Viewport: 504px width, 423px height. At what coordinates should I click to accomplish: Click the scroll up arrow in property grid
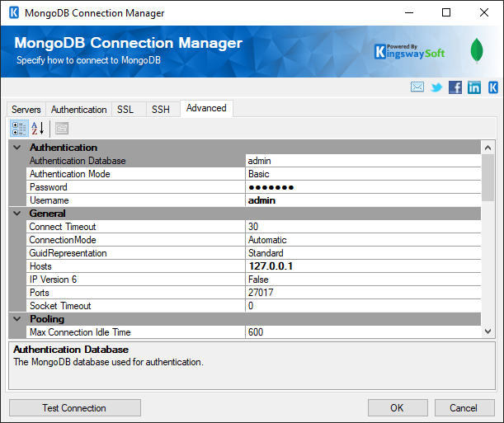click(x=488, y=148)
